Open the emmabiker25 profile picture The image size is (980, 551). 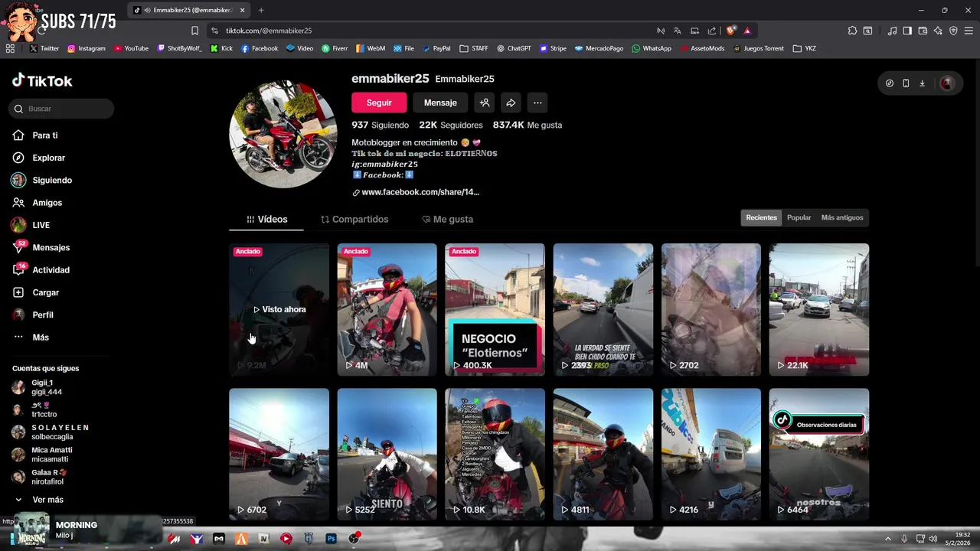coord(283,134)
